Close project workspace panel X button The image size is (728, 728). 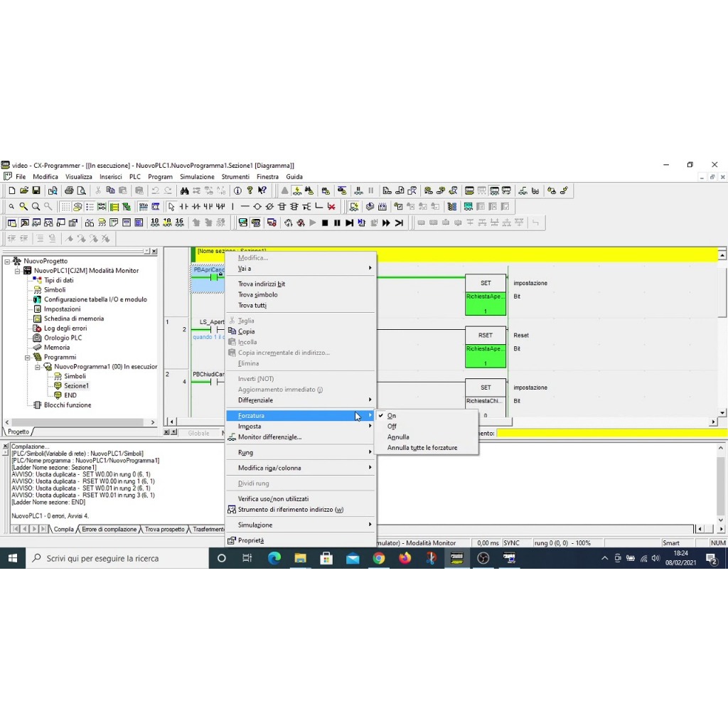pyautogui.click(x=154, y=251)
